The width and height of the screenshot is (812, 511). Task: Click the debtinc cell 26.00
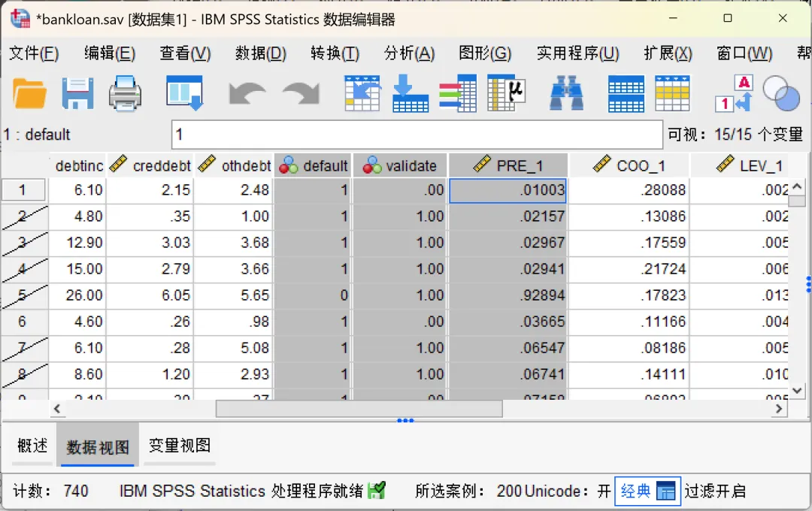click(x=77, y=295)
